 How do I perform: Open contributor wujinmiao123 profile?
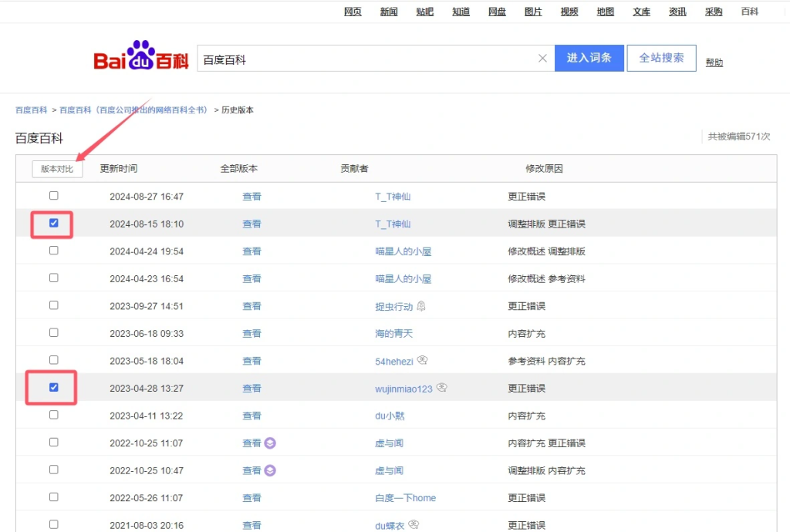click(x=403, y=389)
